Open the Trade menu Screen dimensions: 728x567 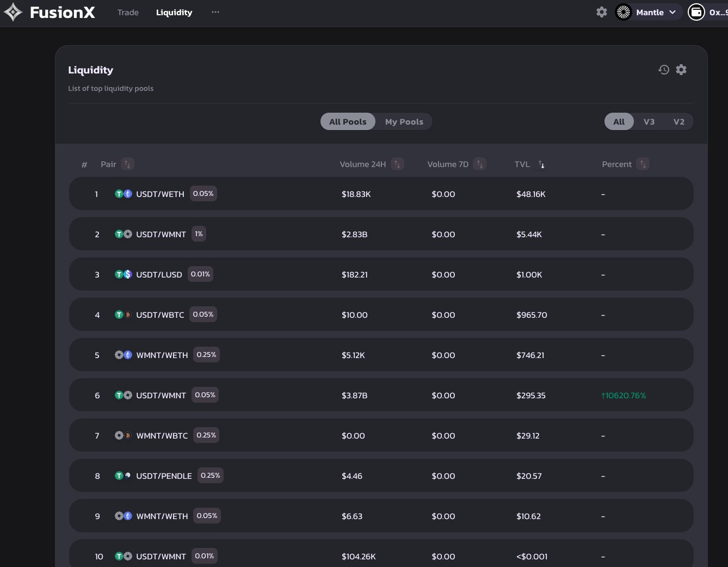tap(128, 13)
